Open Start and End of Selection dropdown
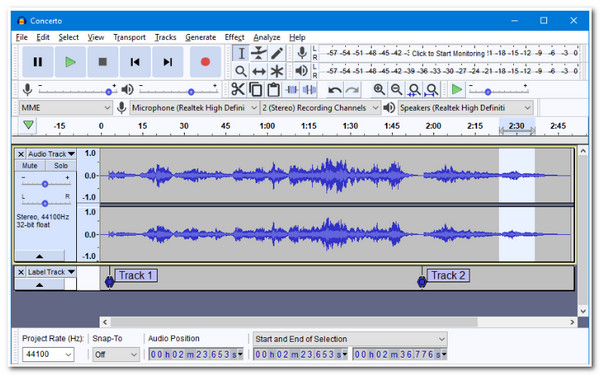The height and width of the screenshot is (375, 600). tap(350, 339)
